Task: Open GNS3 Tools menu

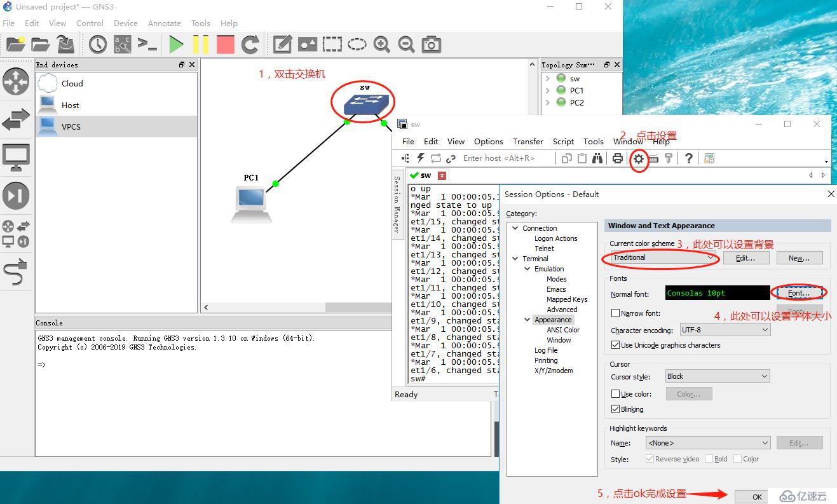Action: [201, 23]
